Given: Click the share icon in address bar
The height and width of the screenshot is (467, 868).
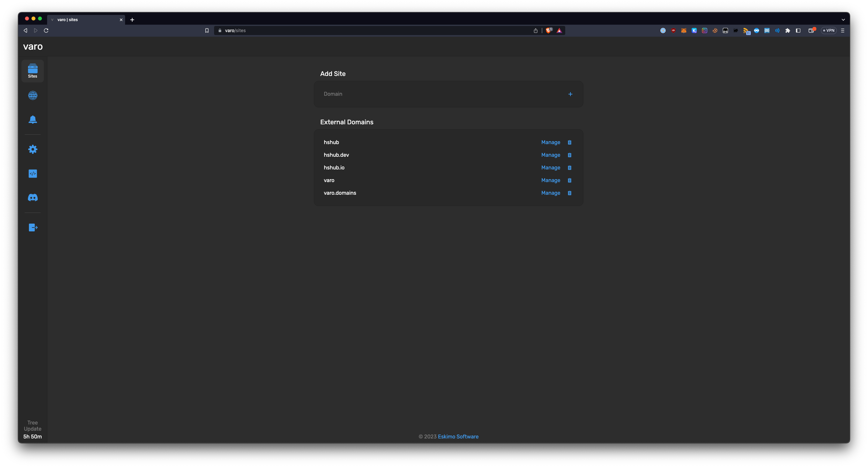Looking at the screenshot, I should tap(535, 31).
